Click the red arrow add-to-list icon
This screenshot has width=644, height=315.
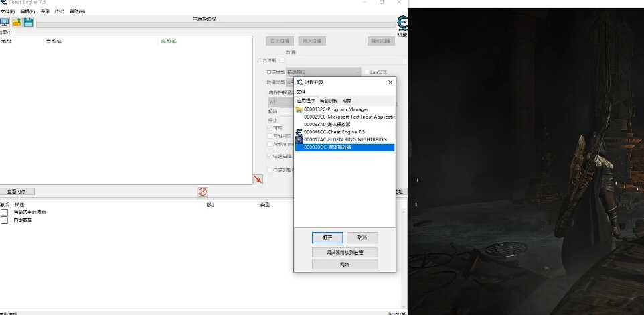point(258,180)
